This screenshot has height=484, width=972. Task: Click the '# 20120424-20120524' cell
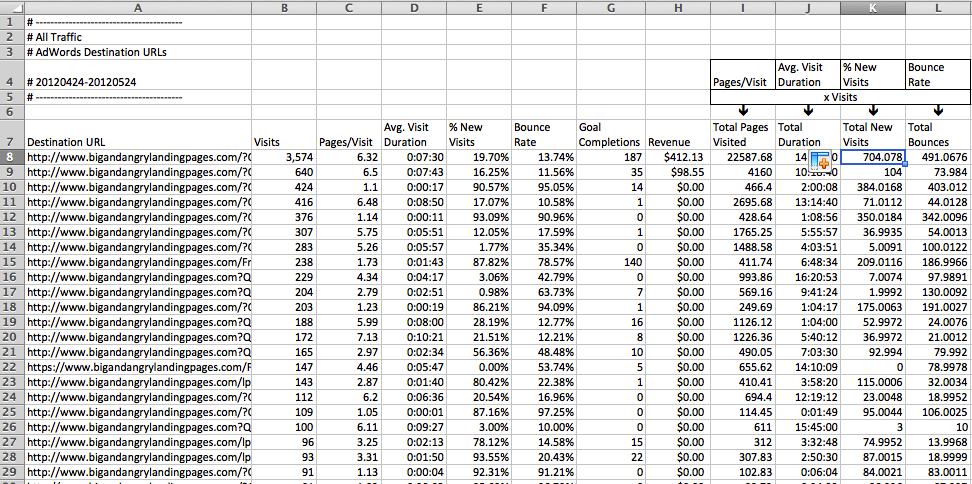pyautogui.click(x=138, y=75)
